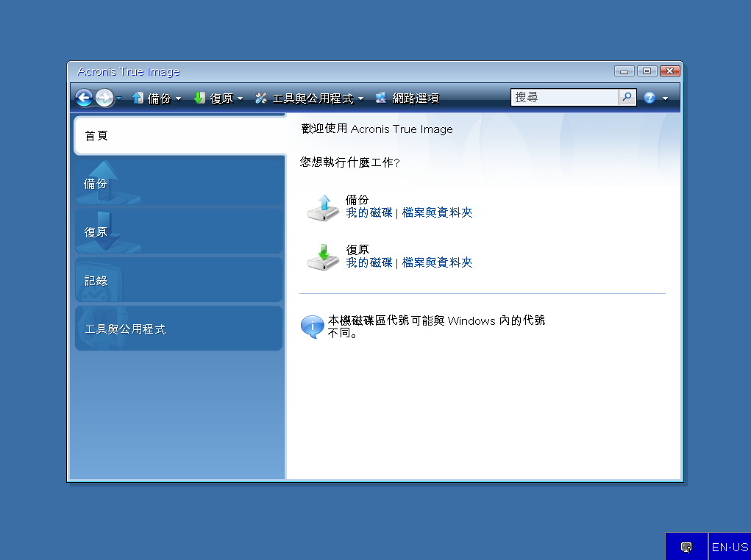This screenshot has height=560, width=751.
Task: Expand the 工具與公用程式 toolbar dropdown arrow
Action: (x=360, y=98)
